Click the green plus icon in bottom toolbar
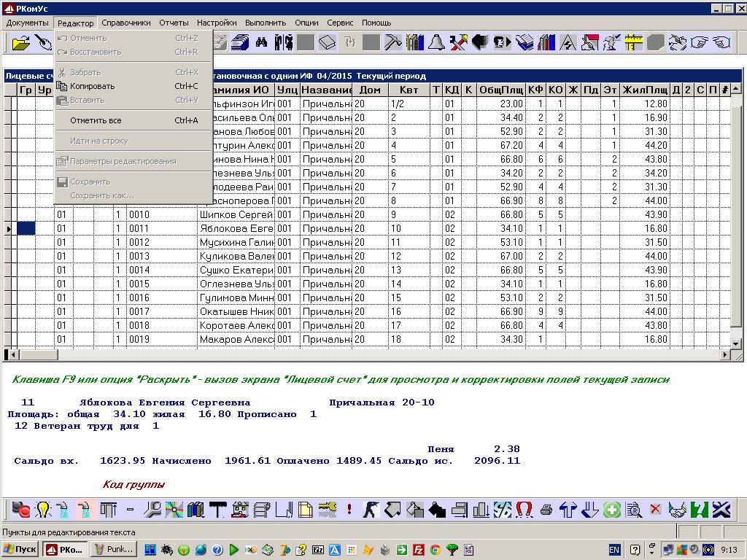747x560 pixels. point(611,509)
